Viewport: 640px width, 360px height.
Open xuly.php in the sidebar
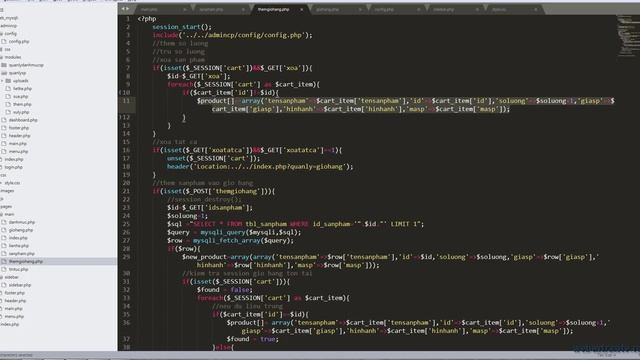(21, 112)
